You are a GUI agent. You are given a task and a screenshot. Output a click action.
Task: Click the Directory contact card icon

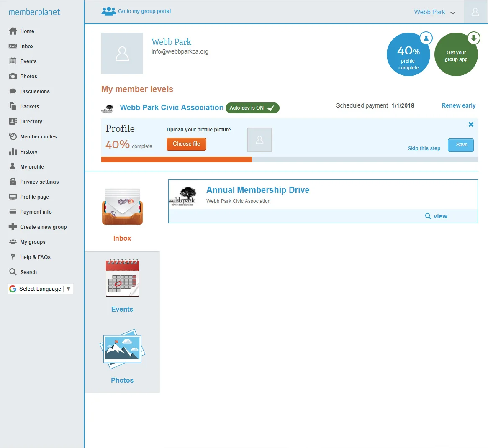pos(13,121)
